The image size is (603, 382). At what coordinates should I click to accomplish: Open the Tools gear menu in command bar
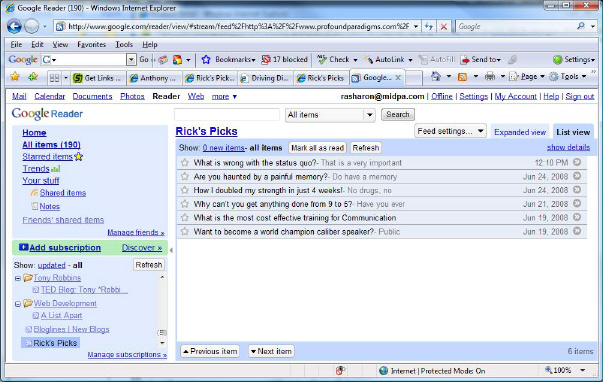point(568,77)
